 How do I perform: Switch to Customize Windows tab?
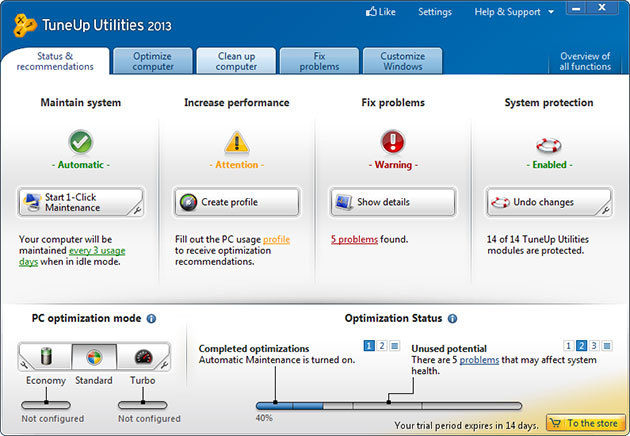click(403, 61)
